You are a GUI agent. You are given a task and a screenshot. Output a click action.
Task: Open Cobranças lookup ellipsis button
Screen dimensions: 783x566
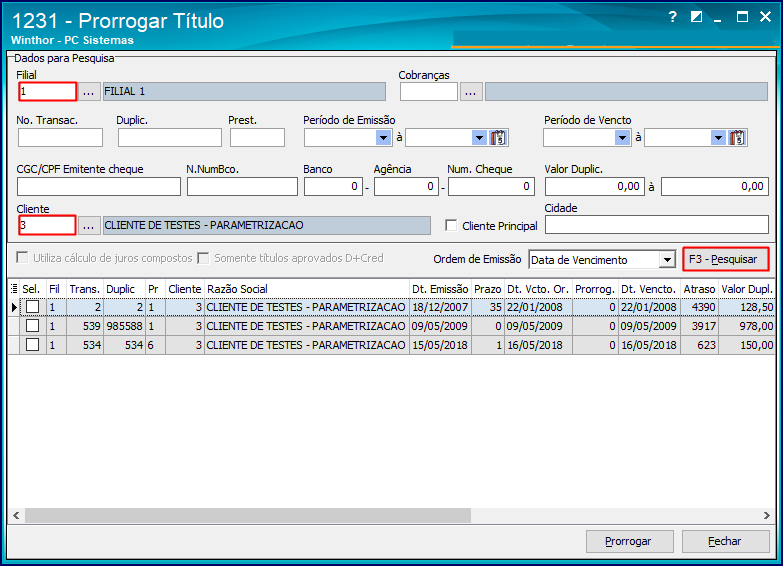pyautogui.click(x=471, y=92)
